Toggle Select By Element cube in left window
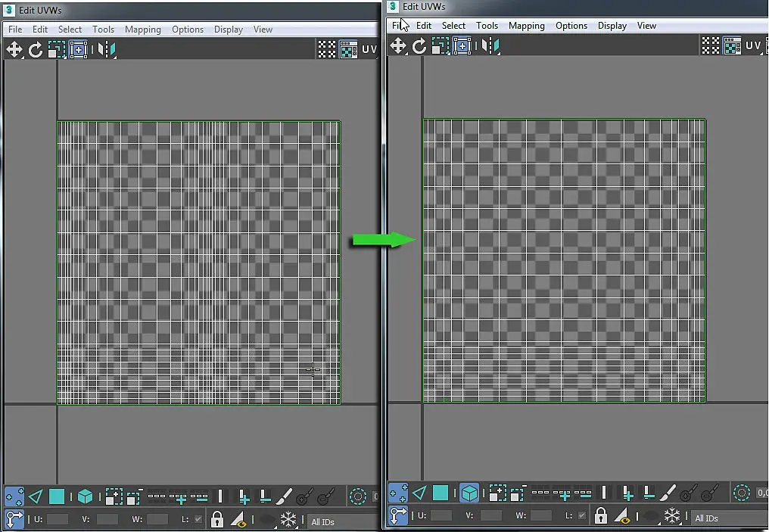The height and width of the screenshot is (532, 769). tap(86, 496)
